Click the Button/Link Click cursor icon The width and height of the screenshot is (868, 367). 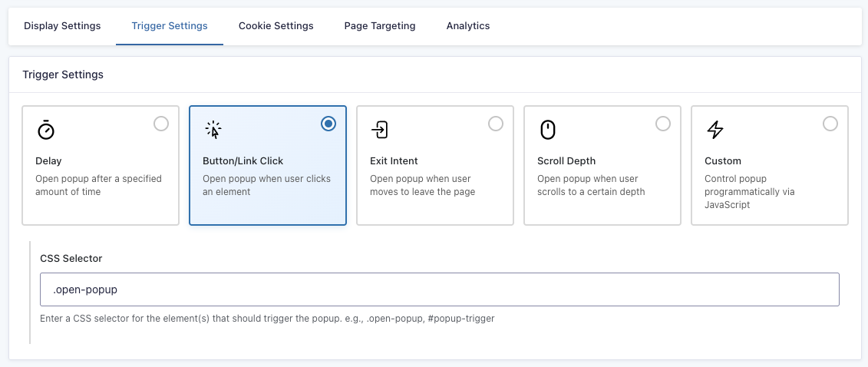coord(213,130)
